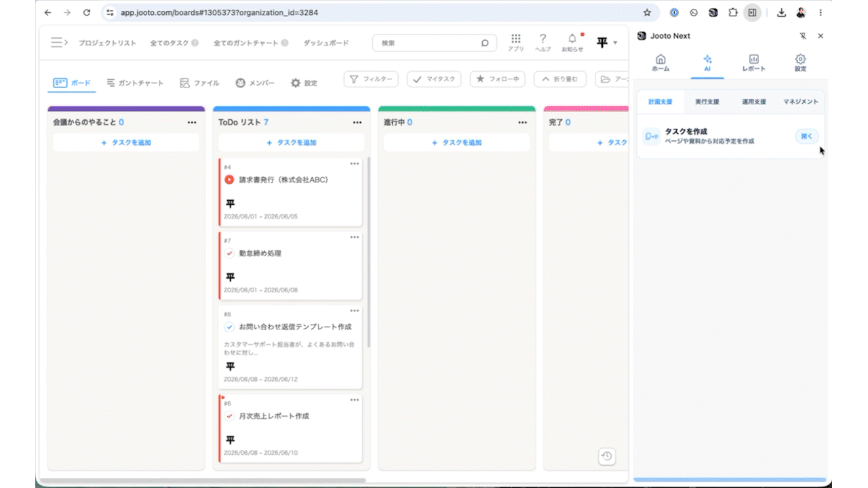Viewport: 868px width, 488px height.
Task: Bookmark this page with the star icon
Action: tap(647, 12)
